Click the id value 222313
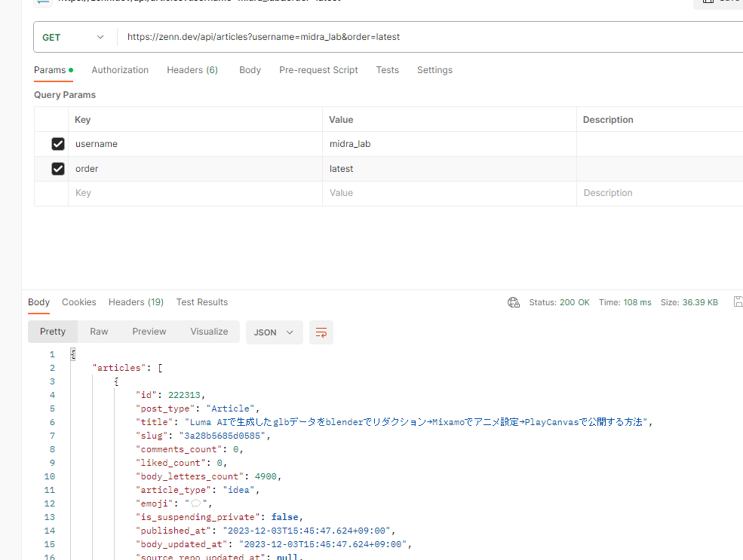 click(x=184, y=395)
